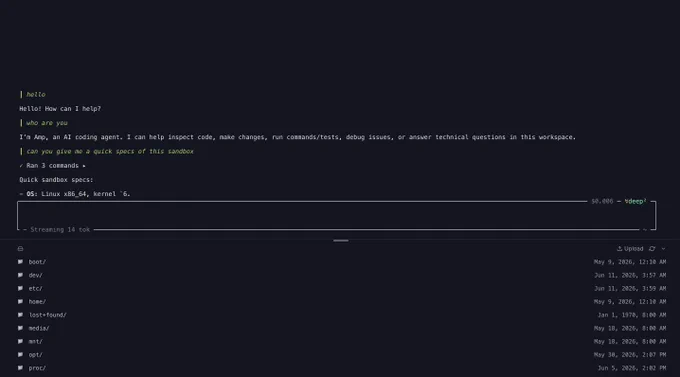Click the 'Jan 1, 1970, 8:00 AM' date
The height and width of the screenshot is (377, 680).
coord(631,315)
